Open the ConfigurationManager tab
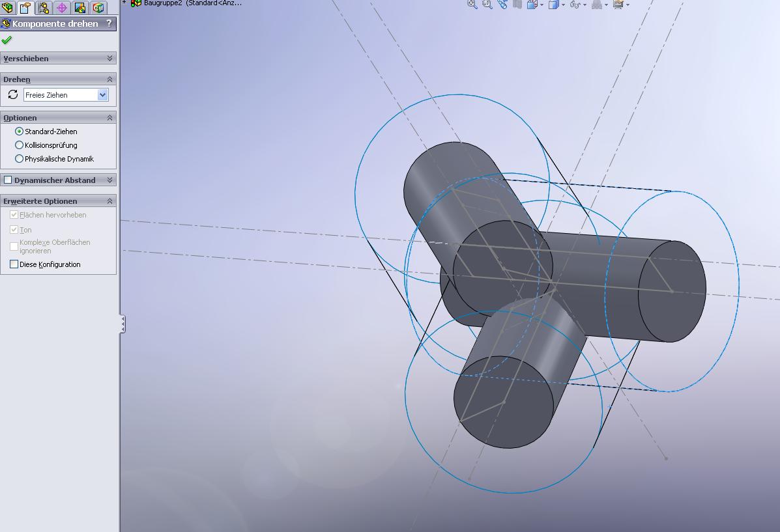This screenshot has width=780, height=532. (44, 7)
